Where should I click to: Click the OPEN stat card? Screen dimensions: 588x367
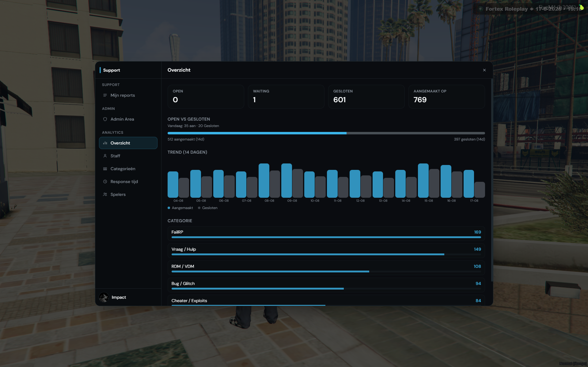point(206,97)
